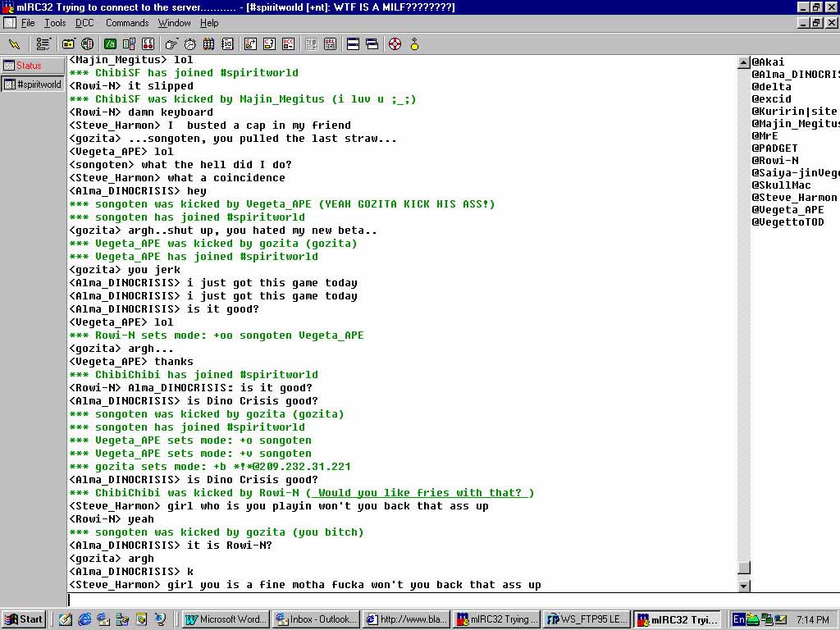Click the clock Timer toolbar icon

[x=190, y=44]
